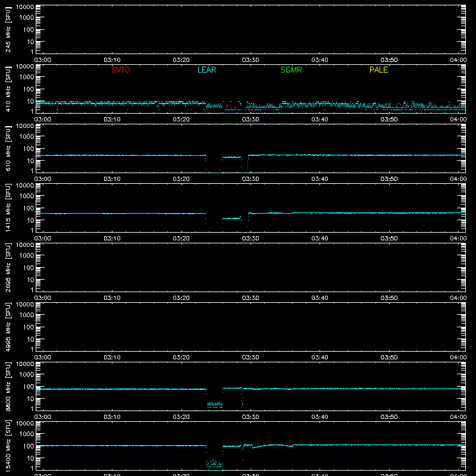Click the 1000 tick on the 410 MHz axis
476x476 pixels.
tap(27, 77)
